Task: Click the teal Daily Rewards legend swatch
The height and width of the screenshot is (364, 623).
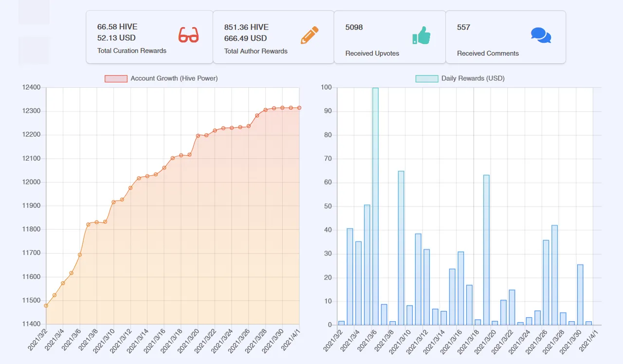Action: (x=426, y=78)
